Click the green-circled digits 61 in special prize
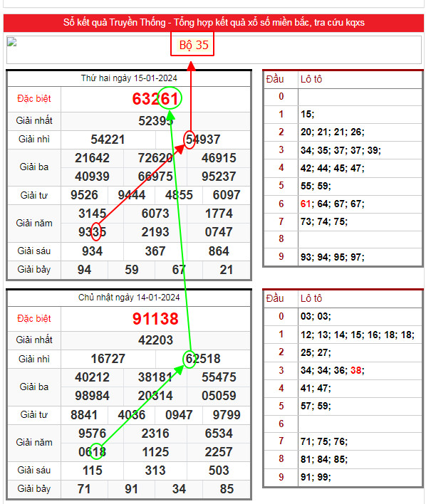This screenshot has height=504, width=426. (x=170, y=98)
